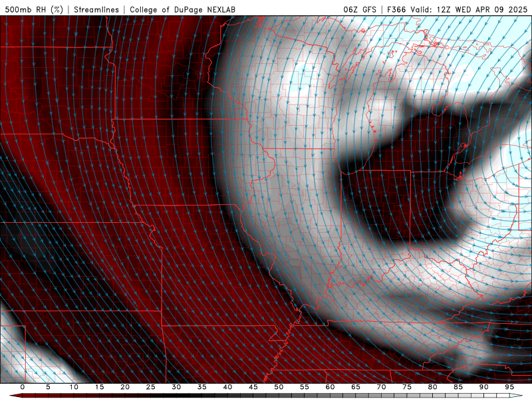Click "Valid: 12Z WED APR 09 2025" text
The width and height of the screenshot is (532, 399).
pyautogui.click(x=469, y=9)
